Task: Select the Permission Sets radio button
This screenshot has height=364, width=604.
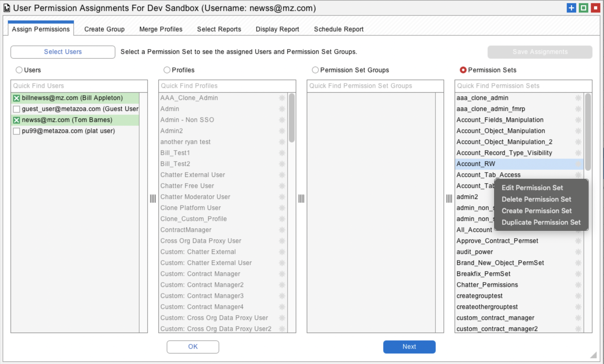Action: 463,70
